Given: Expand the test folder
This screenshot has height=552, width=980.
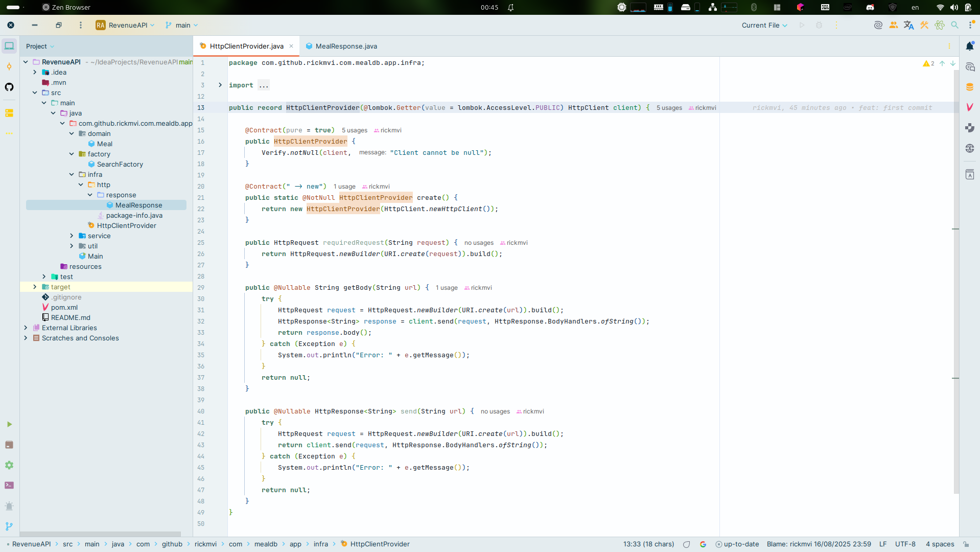Looking at the screenshot, I should pos(44,277).
